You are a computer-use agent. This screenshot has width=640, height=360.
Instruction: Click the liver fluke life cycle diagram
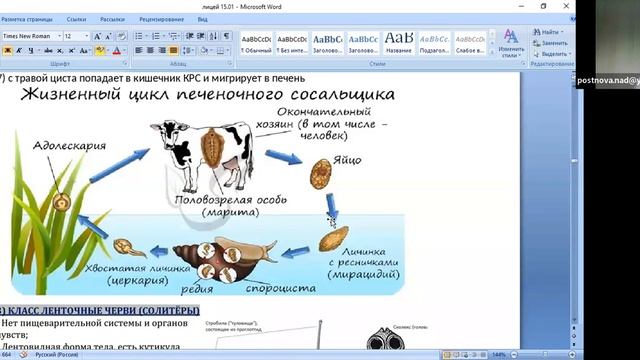pos(209,191)
